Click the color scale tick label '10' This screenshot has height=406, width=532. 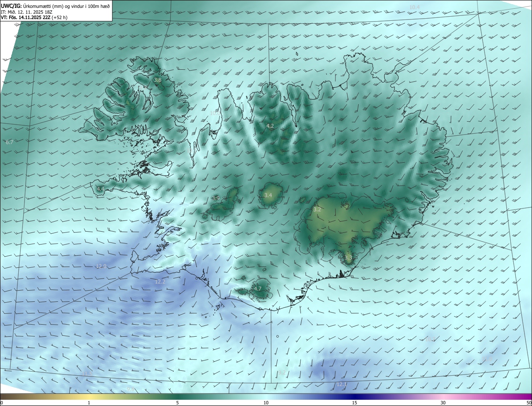[266, 403]
